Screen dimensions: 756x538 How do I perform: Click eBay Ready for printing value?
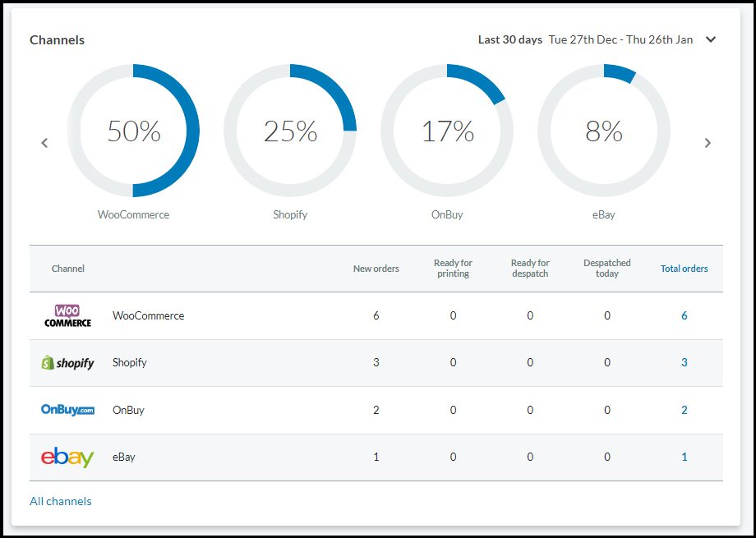[x=454, y=457]
